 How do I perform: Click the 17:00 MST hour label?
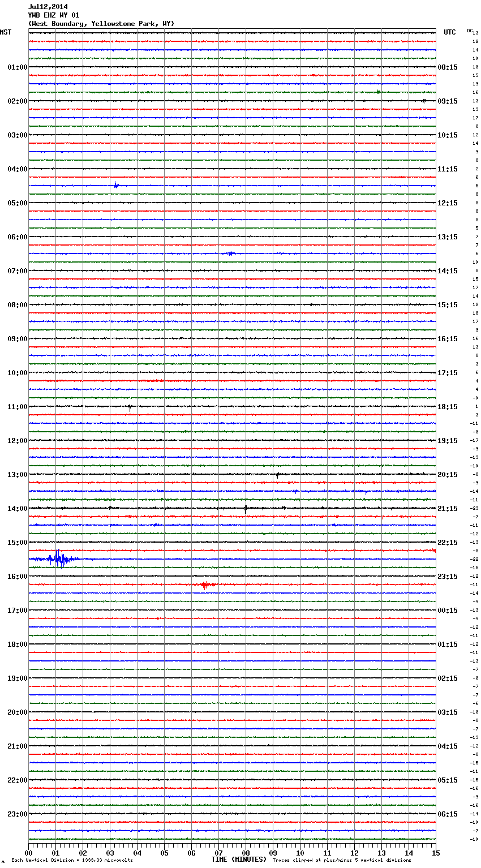coord(18,611)
